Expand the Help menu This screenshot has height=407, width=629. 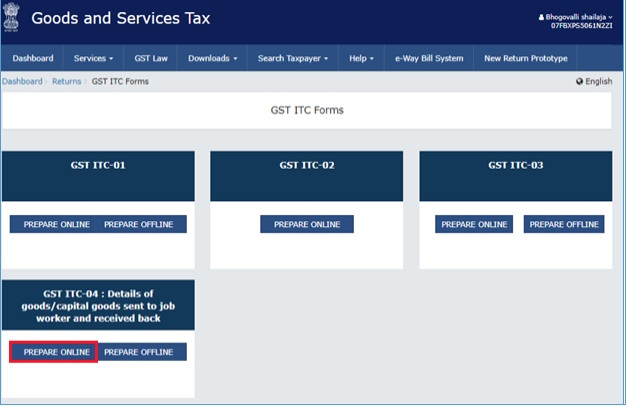click(361, 58)
